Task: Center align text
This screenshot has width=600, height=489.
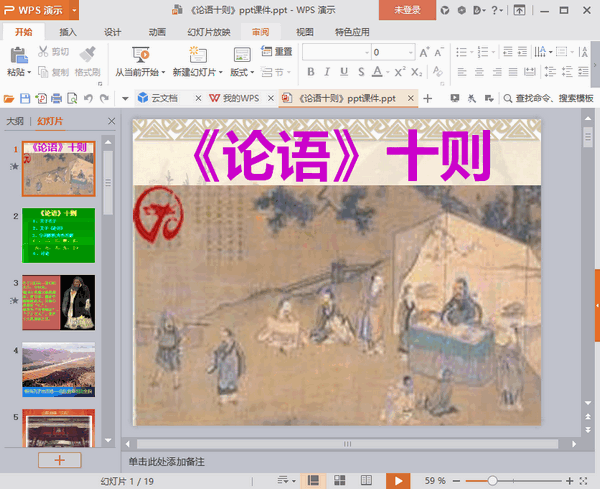Action: (x=479, y=72)
